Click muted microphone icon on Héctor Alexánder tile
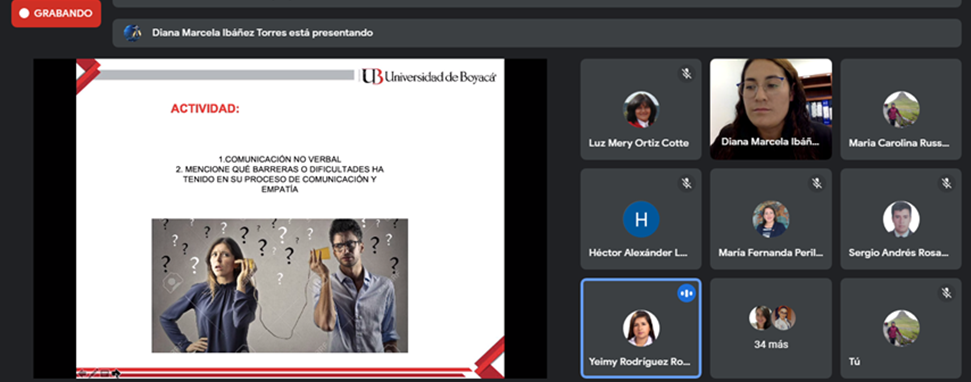This screenshot has height=382, width=971. pos(686,183)
